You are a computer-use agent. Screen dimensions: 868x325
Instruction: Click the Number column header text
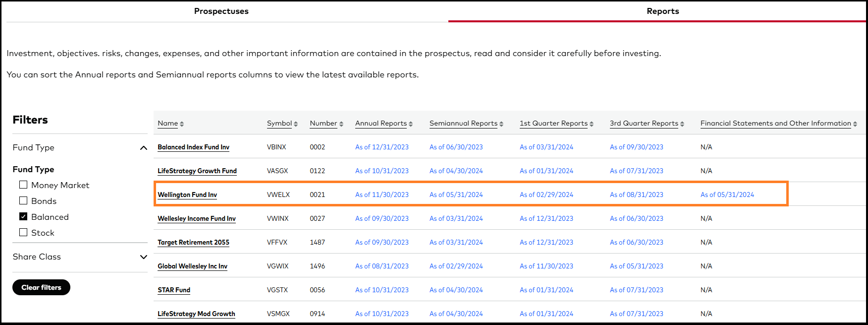324,124
